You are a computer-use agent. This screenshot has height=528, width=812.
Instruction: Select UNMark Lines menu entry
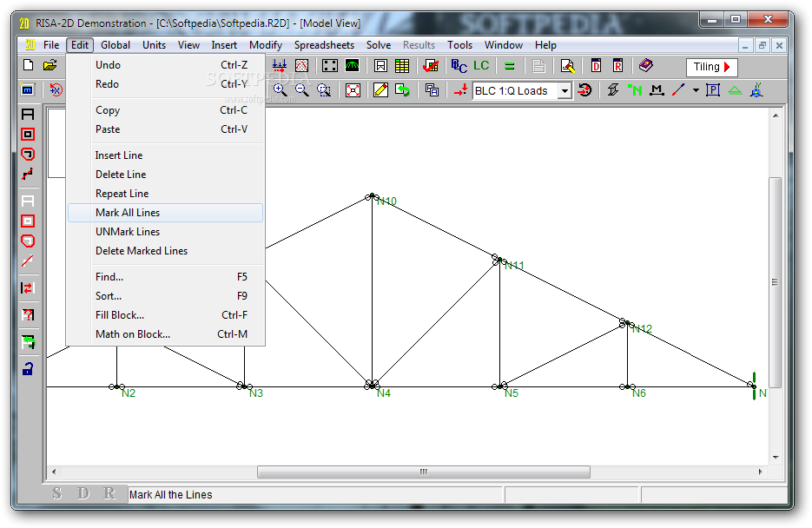(x=165, y=232)
